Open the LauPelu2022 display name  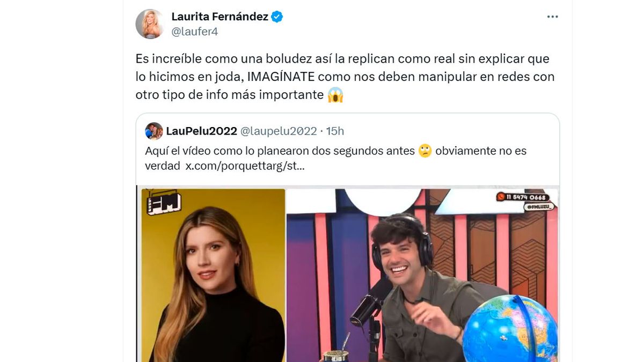pos(201,131)
